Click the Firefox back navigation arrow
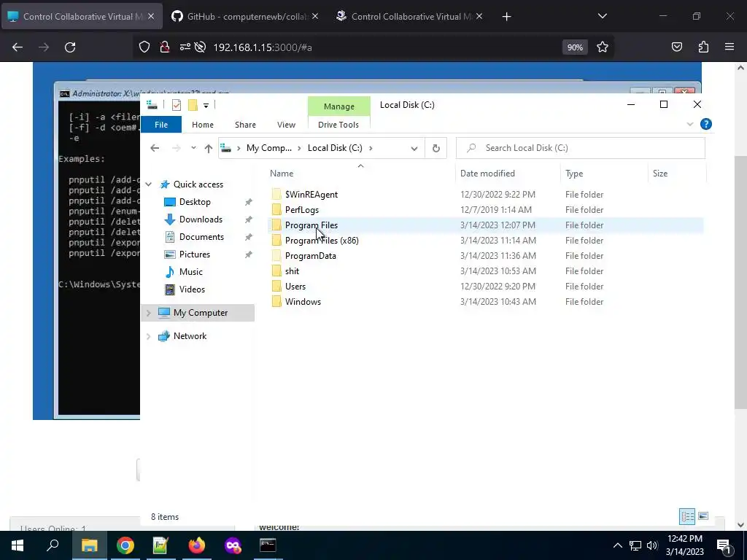This screenshot has width=747, height=560. point(18,47)
